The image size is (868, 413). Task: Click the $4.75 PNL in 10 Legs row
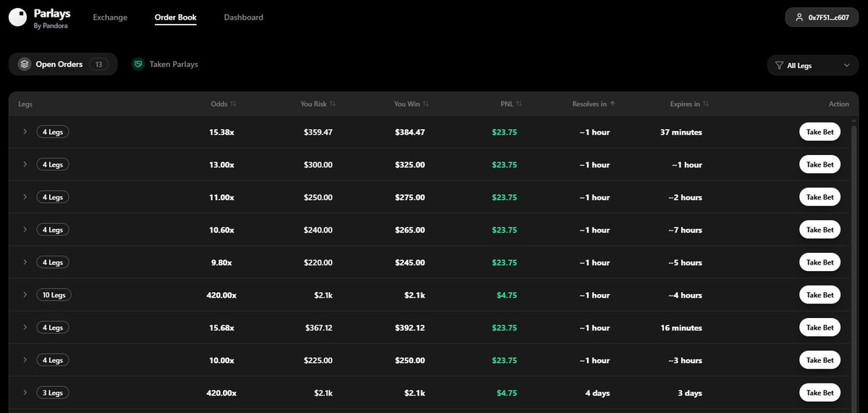pos(507,295)
